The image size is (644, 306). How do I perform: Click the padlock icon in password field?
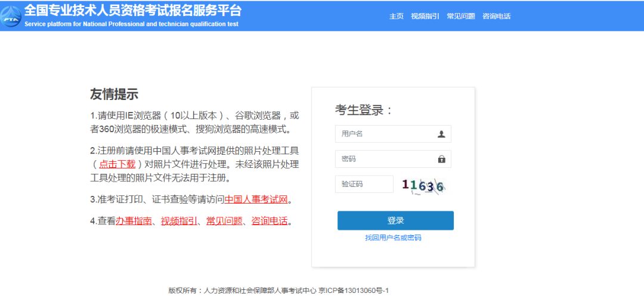click(441, 159)
